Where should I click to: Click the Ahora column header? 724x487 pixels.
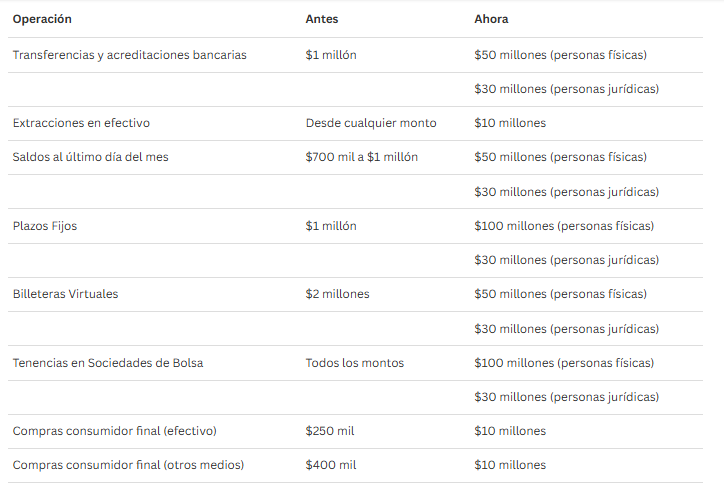tap(491, 19)
